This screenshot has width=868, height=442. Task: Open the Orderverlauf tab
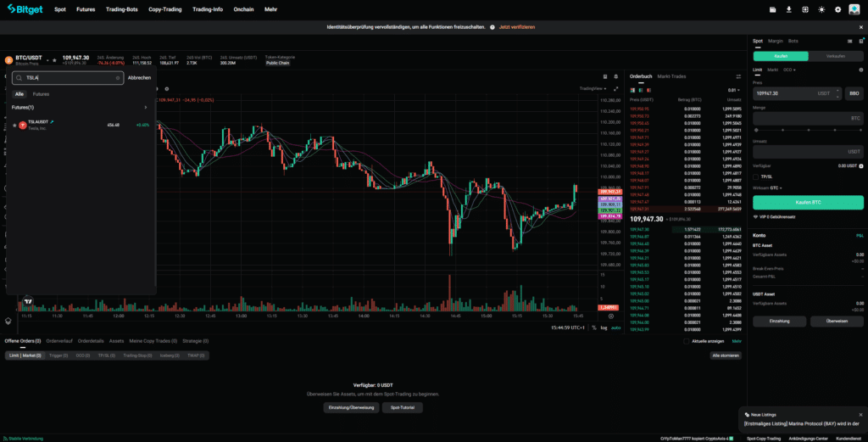tap(59, 341)
